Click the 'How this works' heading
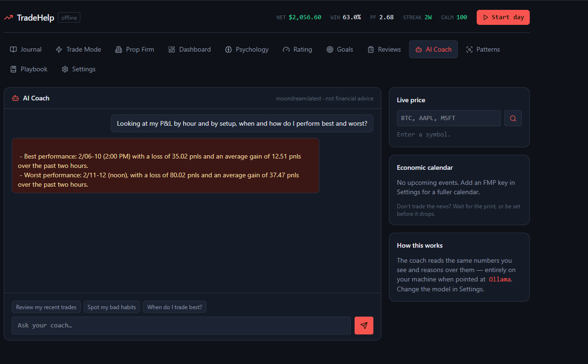 pos(420,245)
